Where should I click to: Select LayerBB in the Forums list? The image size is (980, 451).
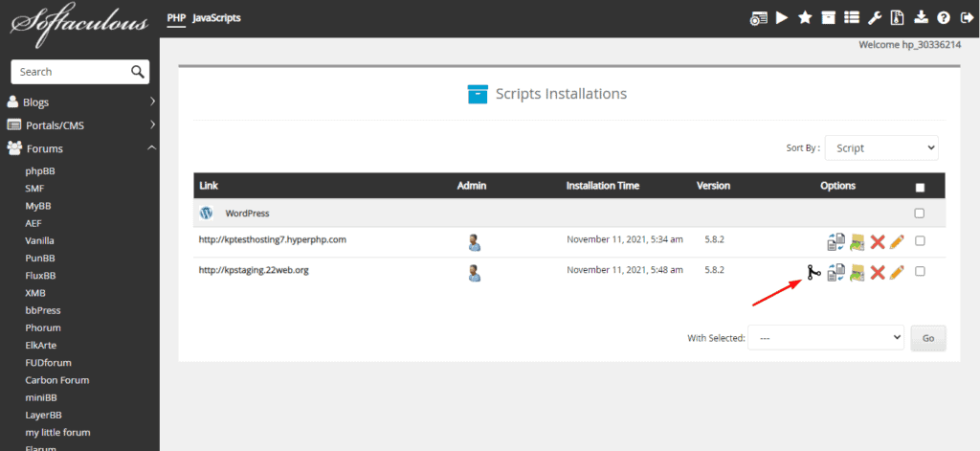click(x=43, y=416)
